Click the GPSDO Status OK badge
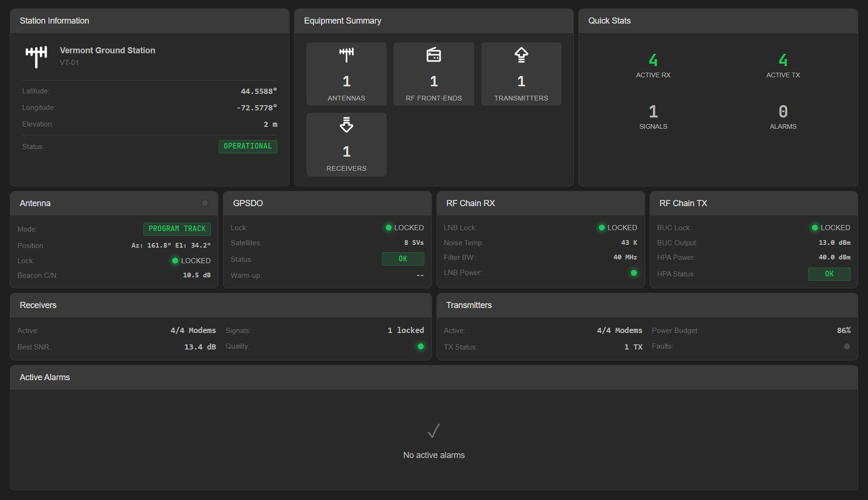Viewport: 868px width, 500px height. click(403, 259)
